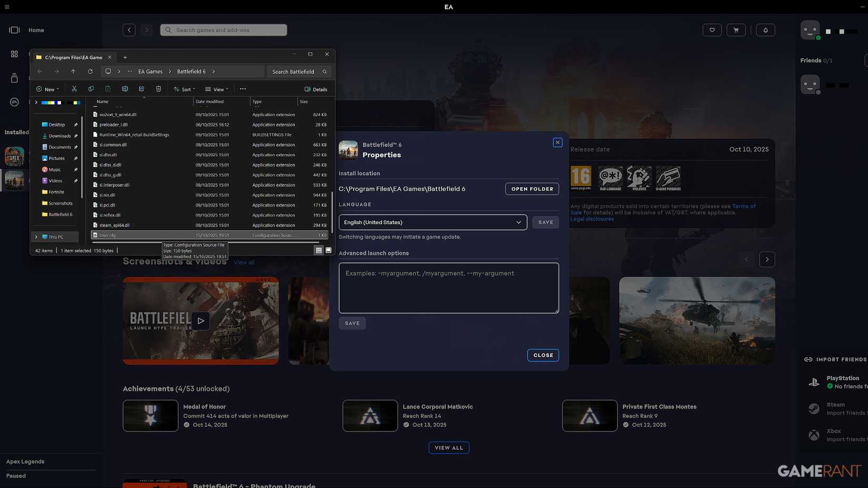Select the User.cfg file in File Explorer

107,235
